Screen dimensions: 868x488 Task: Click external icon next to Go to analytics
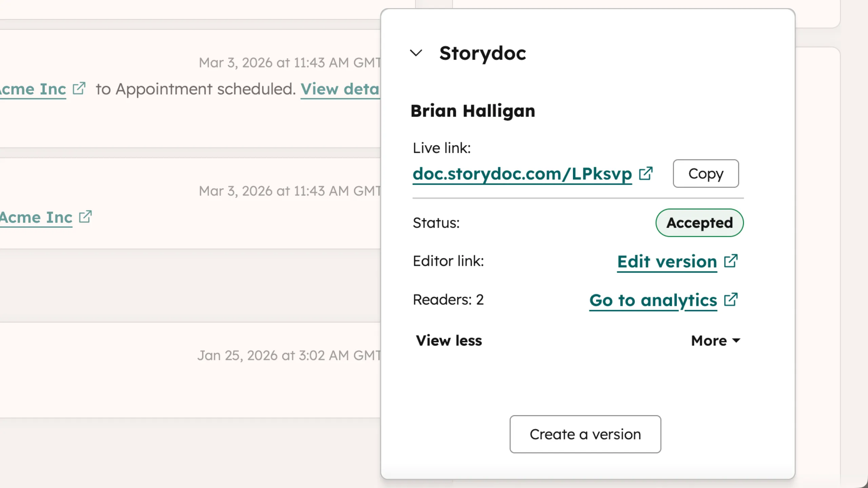tap(731, 300)
